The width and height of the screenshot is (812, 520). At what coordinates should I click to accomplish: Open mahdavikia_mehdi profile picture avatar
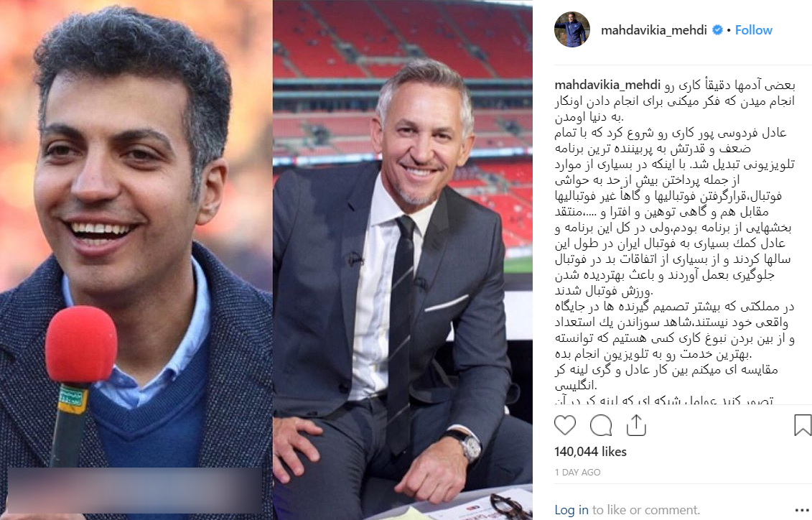[571, 29]
